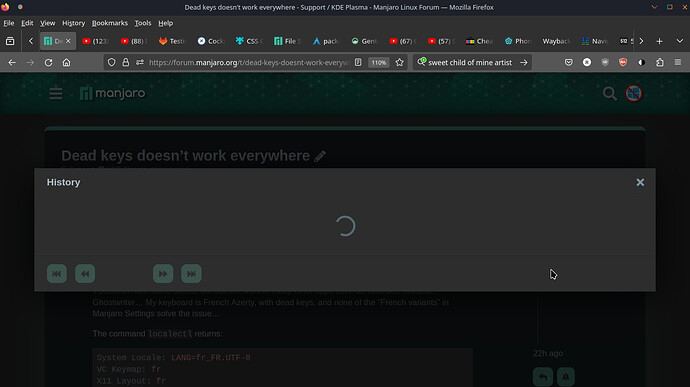Jump to first revision in History dialog
The width and height of the screenshot is (690, 387).
coord(57,273)
